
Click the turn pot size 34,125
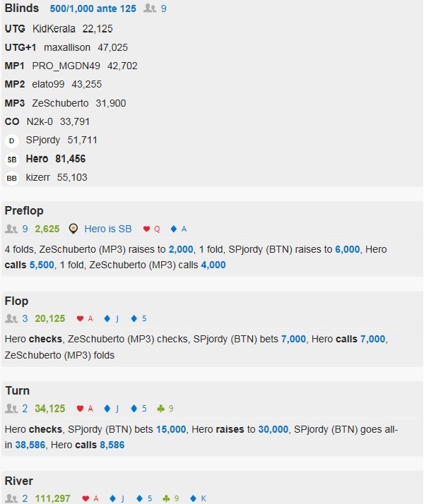point(50,409)
